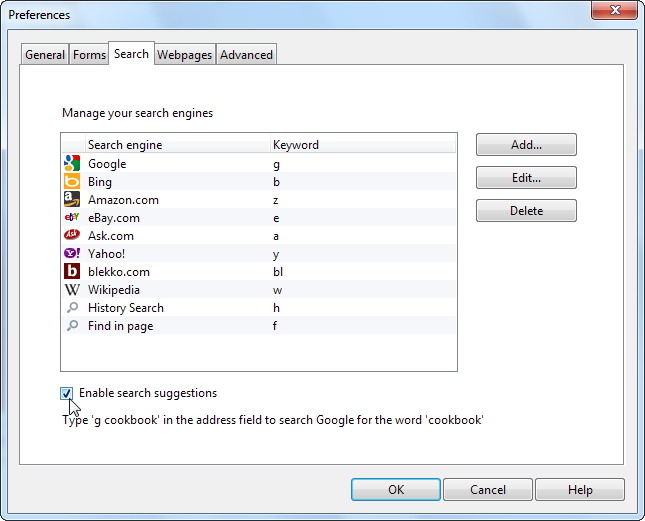Screen dimensions: 645x521
Task: Switch to the General tab
Action: click(45, 54)
